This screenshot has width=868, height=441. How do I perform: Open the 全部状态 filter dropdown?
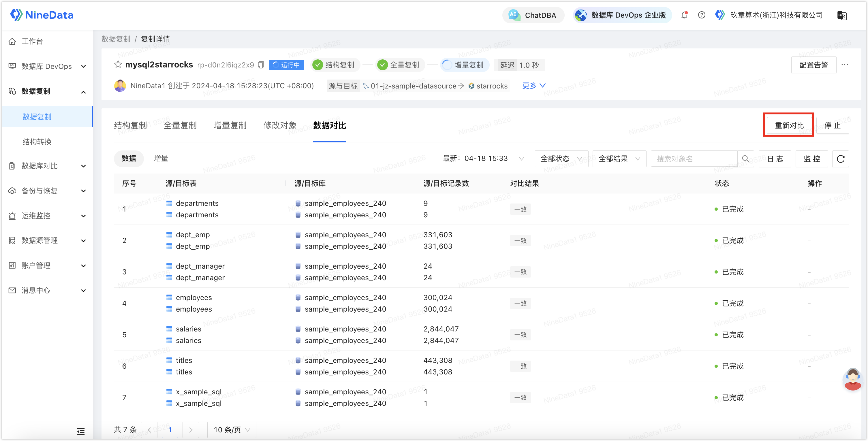[561, 158]
